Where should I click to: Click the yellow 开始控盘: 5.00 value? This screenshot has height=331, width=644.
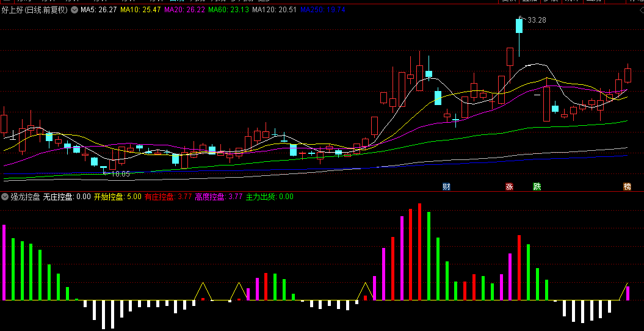coord(117,197)
